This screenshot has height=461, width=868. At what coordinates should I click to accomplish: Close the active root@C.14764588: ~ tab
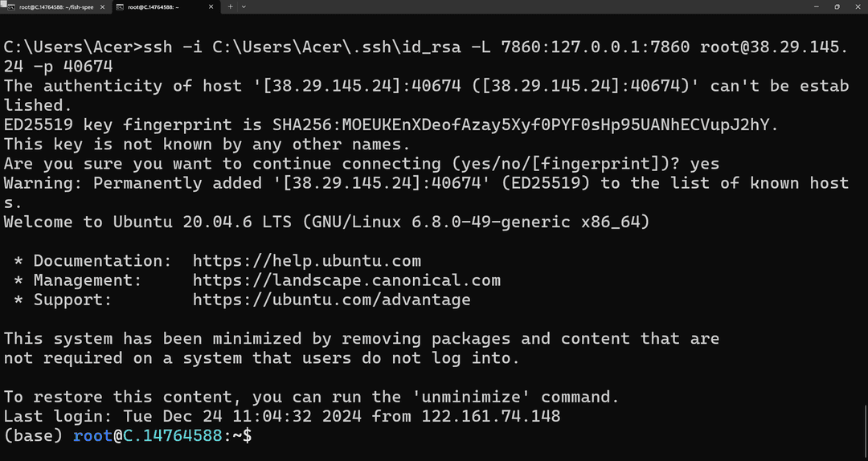tap(211, 6)
